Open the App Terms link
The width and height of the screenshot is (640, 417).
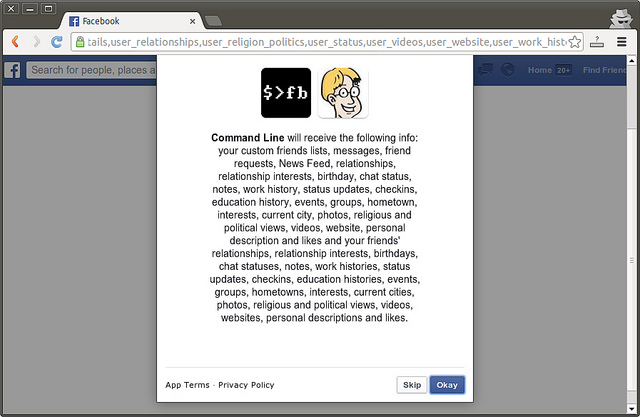(x=187, y=385)
